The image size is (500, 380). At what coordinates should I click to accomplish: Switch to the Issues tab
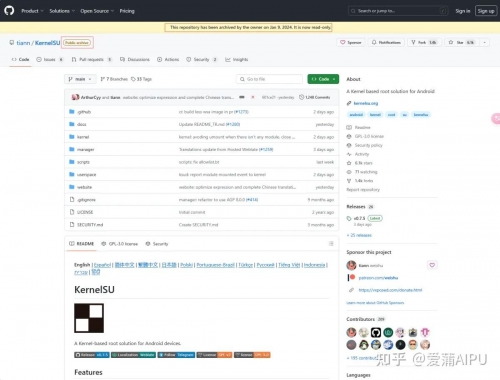click(x=49, y=59)
